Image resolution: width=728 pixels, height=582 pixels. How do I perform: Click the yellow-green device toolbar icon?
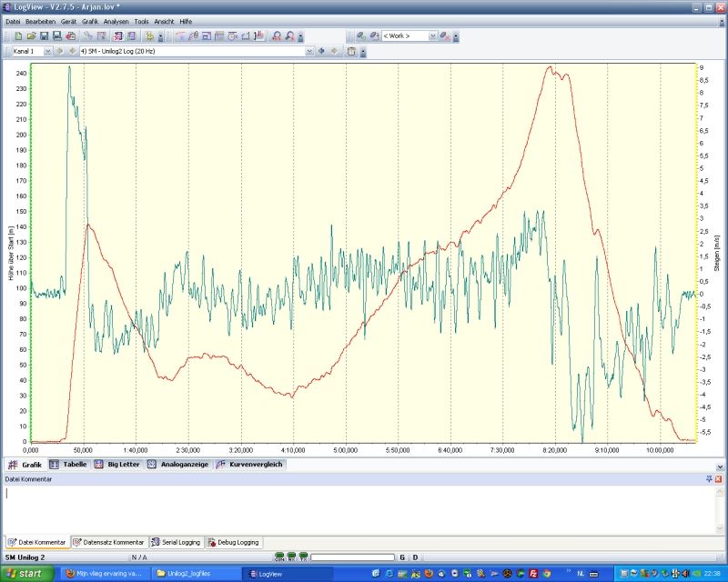pos(149,36)
